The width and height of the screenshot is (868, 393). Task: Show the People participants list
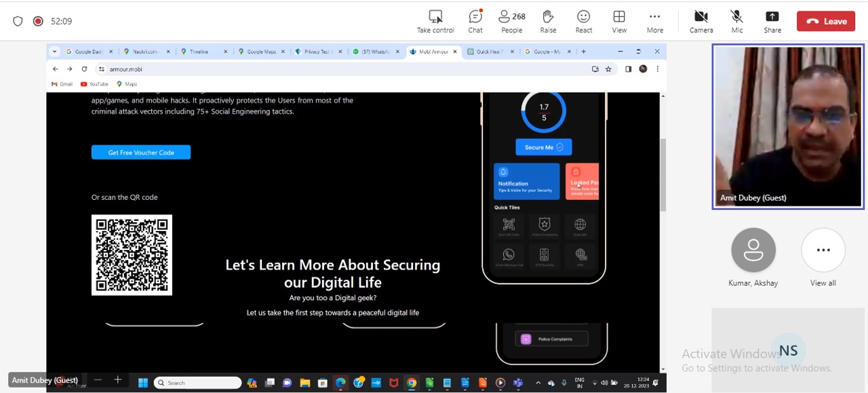512,21
